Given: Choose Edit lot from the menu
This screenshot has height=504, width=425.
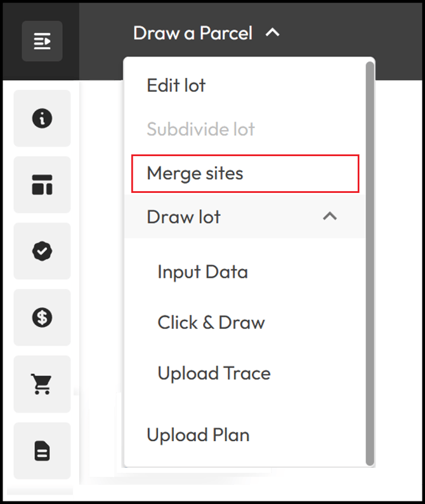Looking at the screenshot, I should coord(176,86).
